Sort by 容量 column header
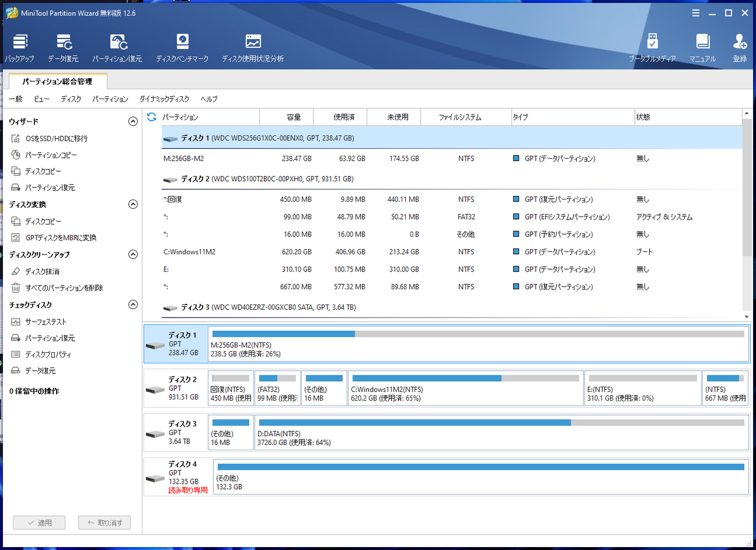The image size is (756, 550). (286, 117)
